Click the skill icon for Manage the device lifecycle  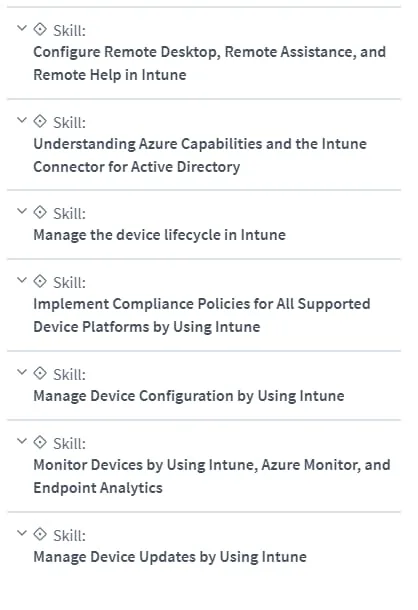tap(40, 212)
